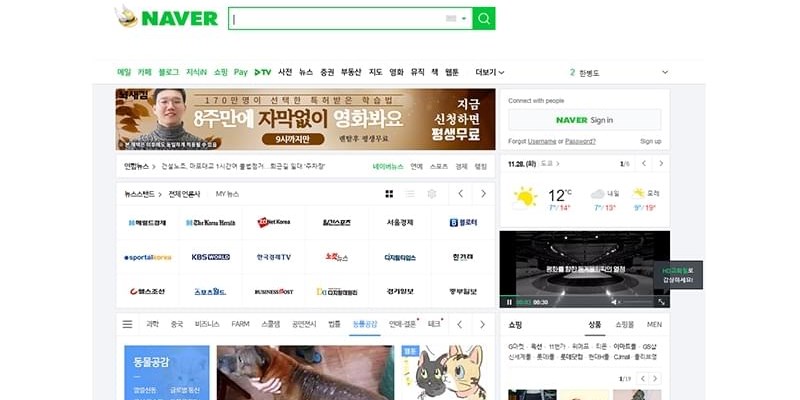Open search autocomplete dropdown arrow

464,19
